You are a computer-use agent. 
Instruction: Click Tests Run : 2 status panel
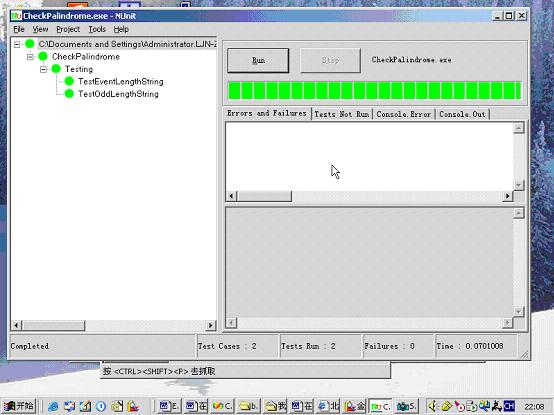pyautogui.click(x=320, y=346)
